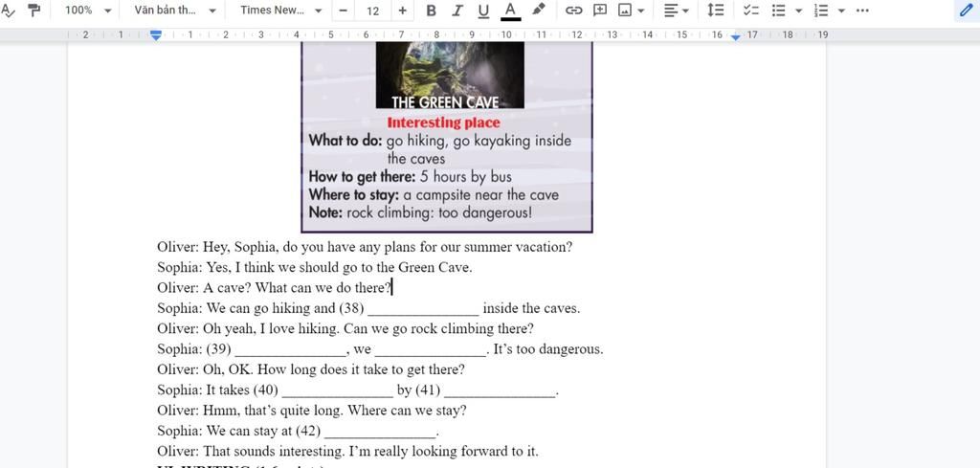This screenshot has width=980, height=468.
Task: Select the paint format tool
Action: tap(33, 10)
